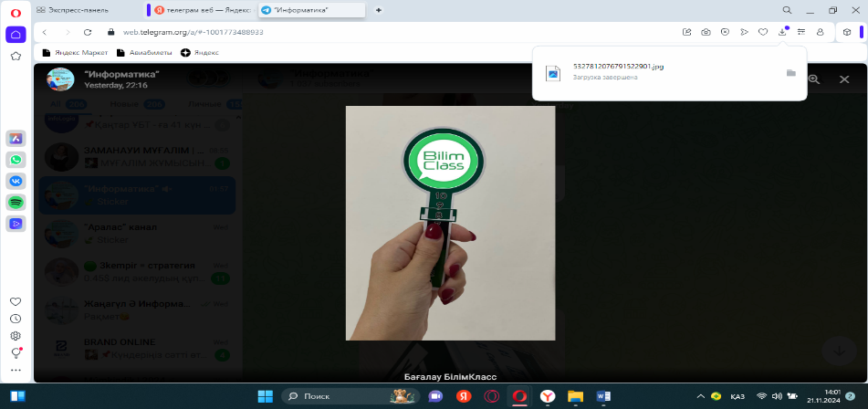Switch to телеграм веб Яндекс tab
Viewport: 868px width, 409px height.
pos(199,9)
